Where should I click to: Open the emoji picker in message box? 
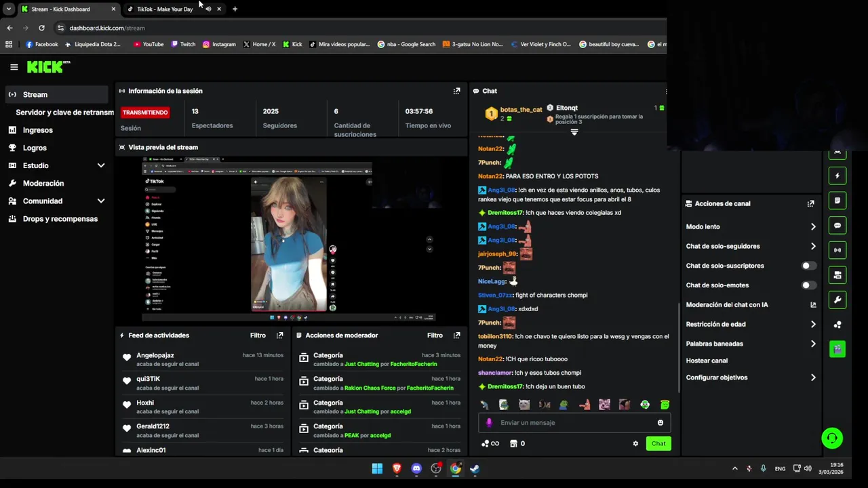point(660,423)
